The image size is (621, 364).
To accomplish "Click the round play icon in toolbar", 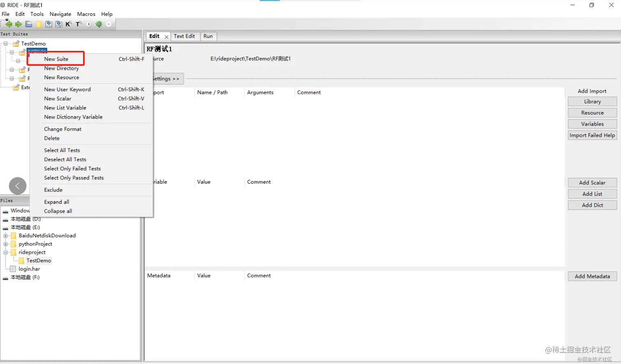I will click(89, 24).
